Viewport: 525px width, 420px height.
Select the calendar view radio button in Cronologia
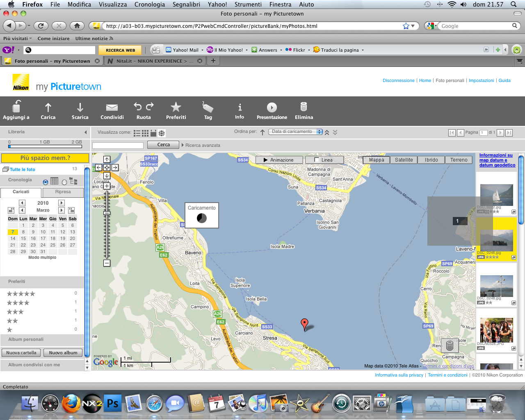[x=46, y=182]
